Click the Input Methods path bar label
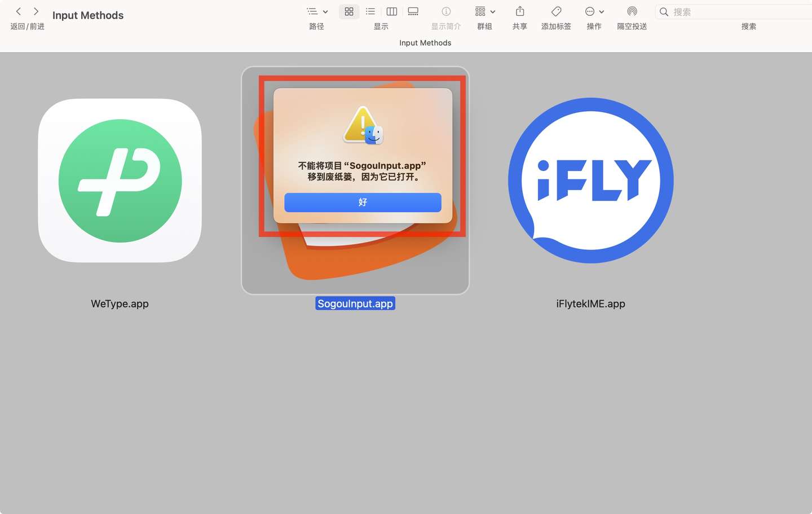This screenshot has width=812, height=514. pyautogui.click(x=425, y=43)
